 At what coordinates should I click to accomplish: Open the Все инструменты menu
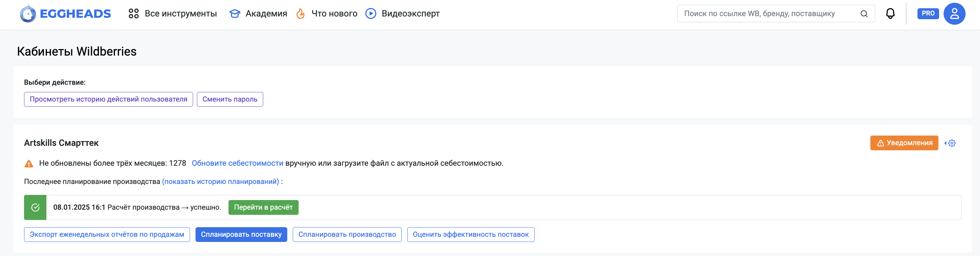(x=180, y=14)
